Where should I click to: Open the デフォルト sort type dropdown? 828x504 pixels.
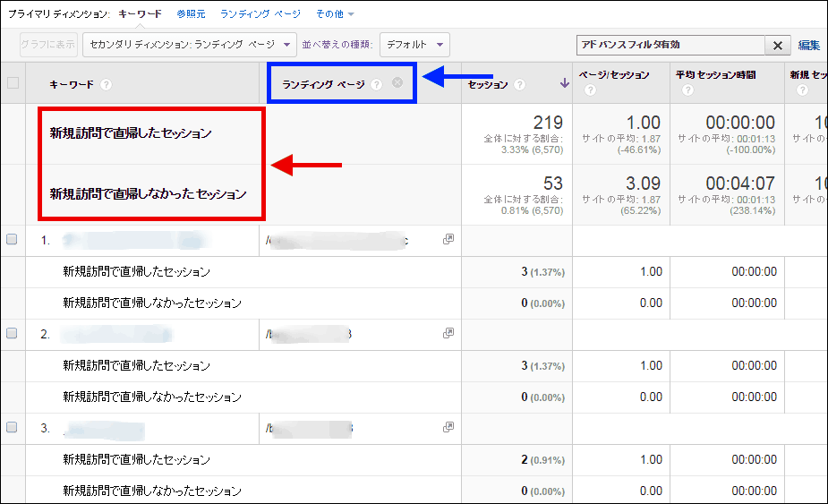(x=414, y=44)
